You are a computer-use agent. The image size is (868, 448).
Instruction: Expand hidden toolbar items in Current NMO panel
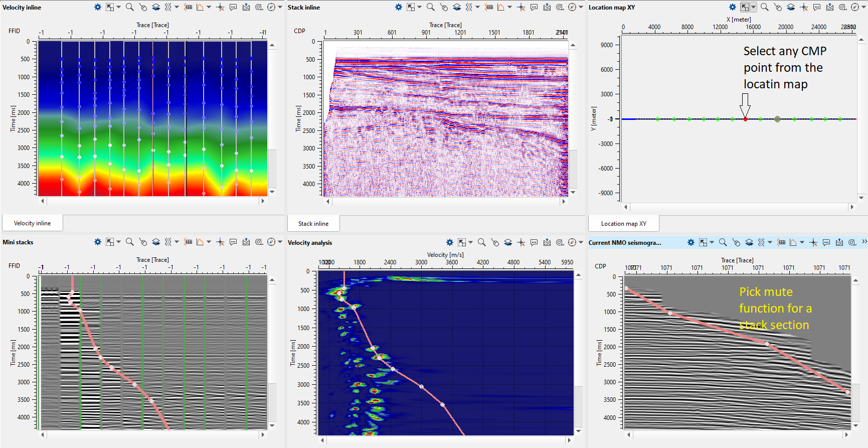864,242
